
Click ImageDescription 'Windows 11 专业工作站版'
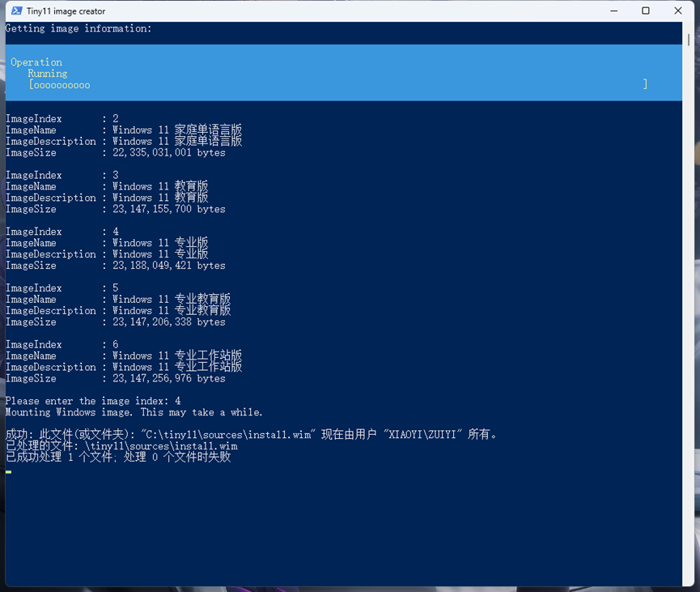click(x=177, y=367)
